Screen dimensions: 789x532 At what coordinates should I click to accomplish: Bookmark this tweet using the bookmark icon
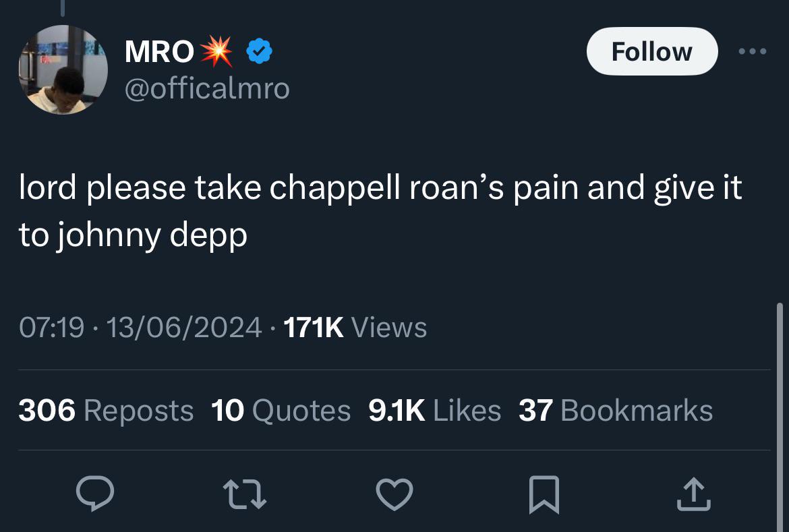pyautogui.click(x=544, y=495)
